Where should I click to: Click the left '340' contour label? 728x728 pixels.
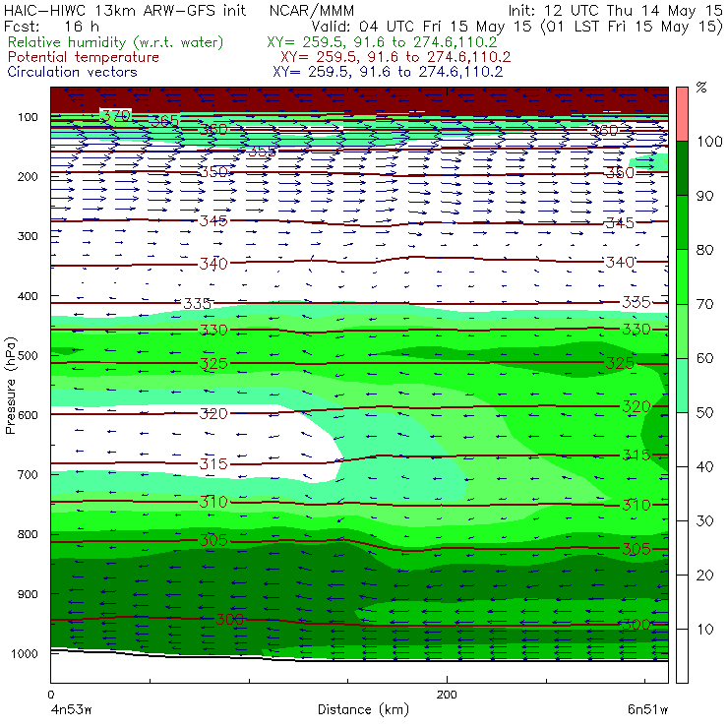click(x=213, y=264)
